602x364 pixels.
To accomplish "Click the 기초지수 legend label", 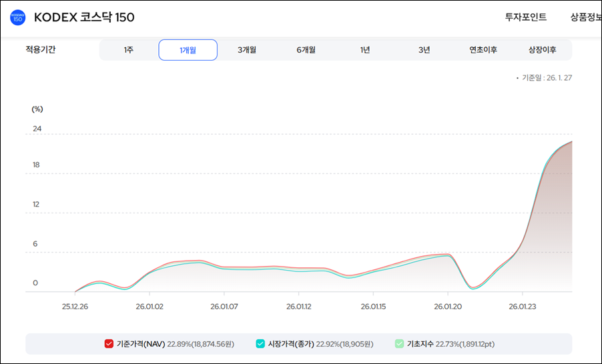I will pos(420,344).
